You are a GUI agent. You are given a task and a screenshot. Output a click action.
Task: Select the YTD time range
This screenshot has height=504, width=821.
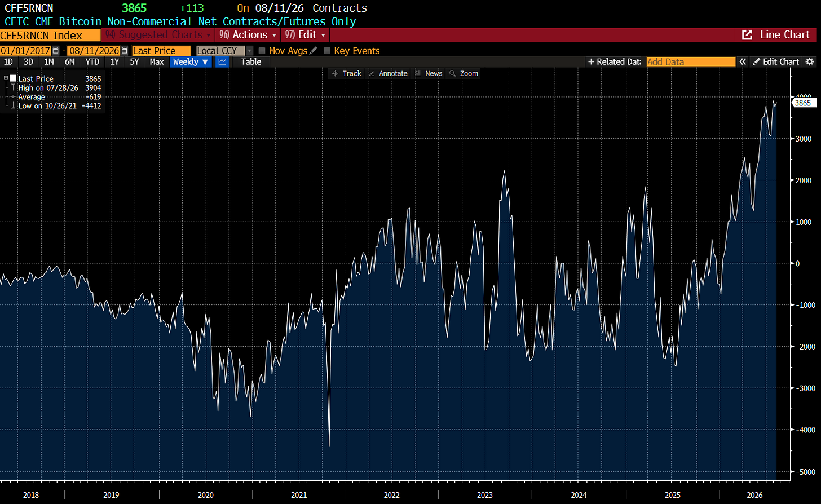[92, 62]
